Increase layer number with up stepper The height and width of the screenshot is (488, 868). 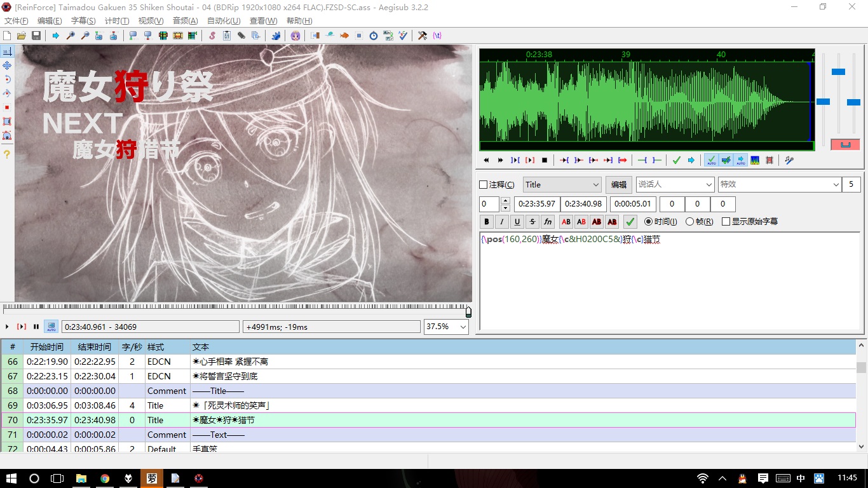click(x=505, y=201)
